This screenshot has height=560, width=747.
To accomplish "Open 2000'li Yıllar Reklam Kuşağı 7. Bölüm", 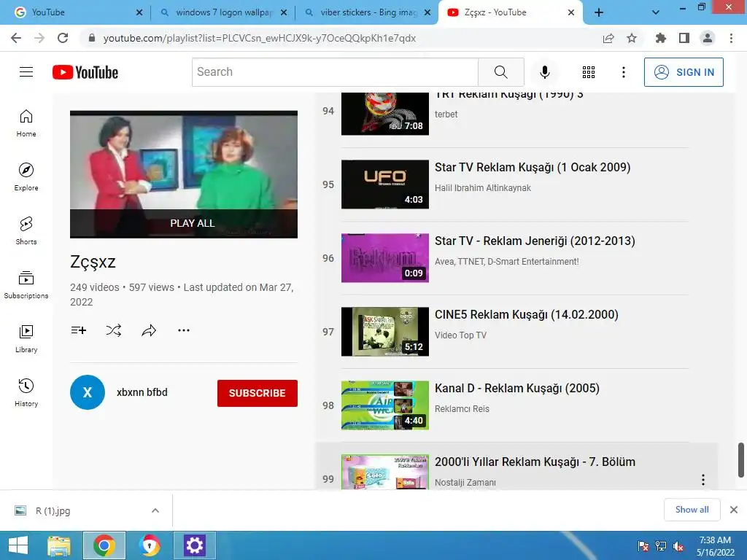I will (535, 462).
